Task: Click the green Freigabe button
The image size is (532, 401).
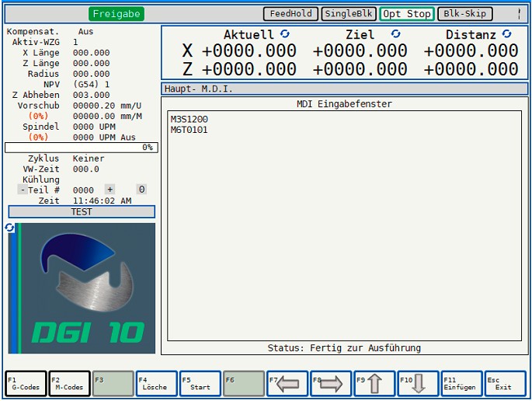Action: [116, 14]
